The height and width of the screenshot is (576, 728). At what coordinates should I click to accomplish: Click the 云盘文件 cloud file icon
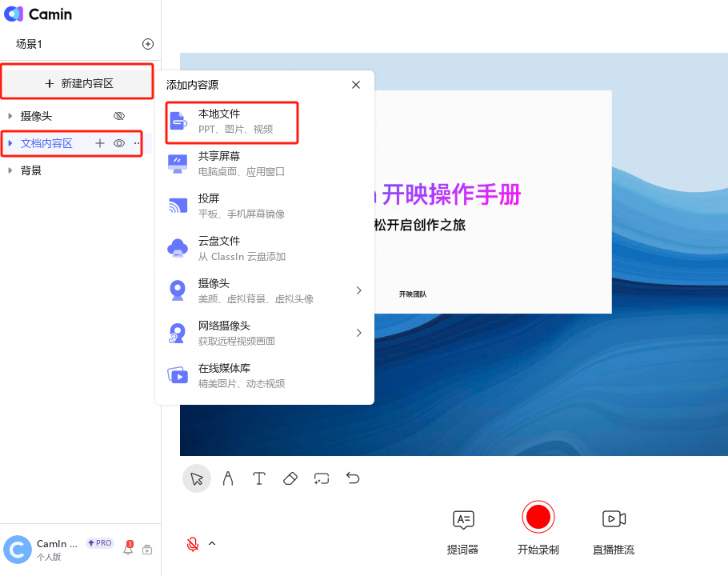[x=178, y=248]
